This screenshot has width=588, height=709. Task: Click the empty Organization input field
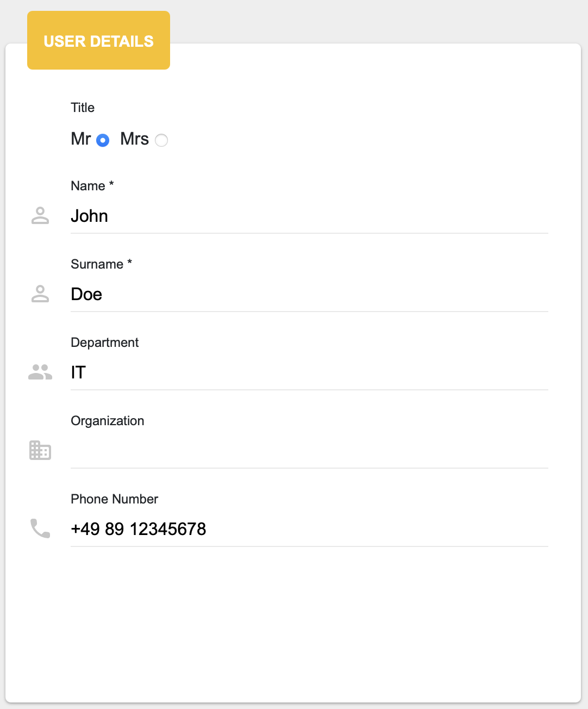coord(309,451)
